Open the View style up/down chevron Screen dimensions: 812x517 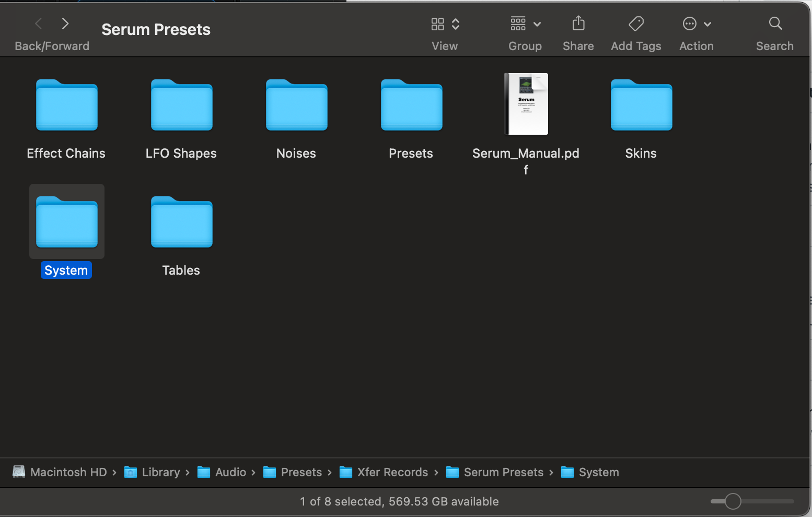(456, 24)
